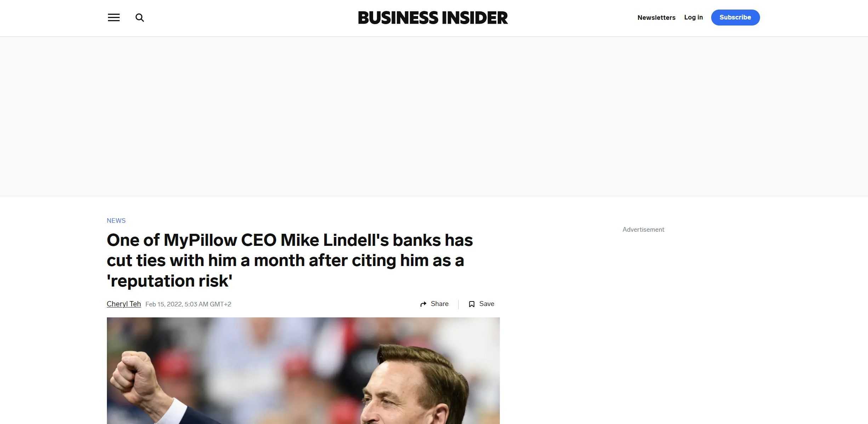
Task: Click the Feb 15, 2022 timestamp
Action: [x=188, y=304]
